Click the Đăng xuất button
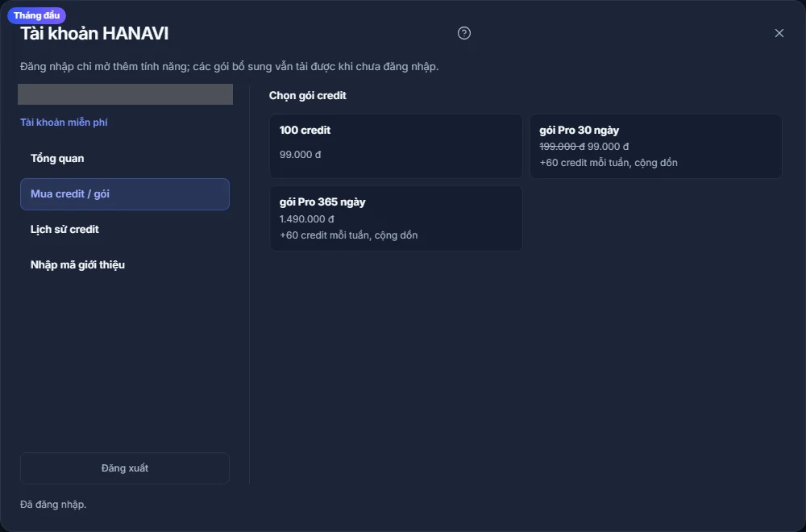Screen dimensions: 806x532 click(125, 468)
